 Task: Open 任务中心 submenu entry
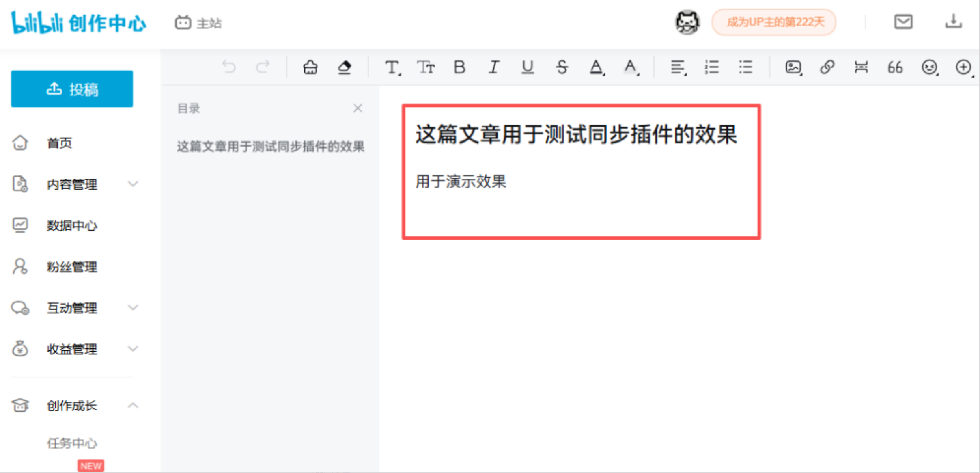click(x=72, y=443)
